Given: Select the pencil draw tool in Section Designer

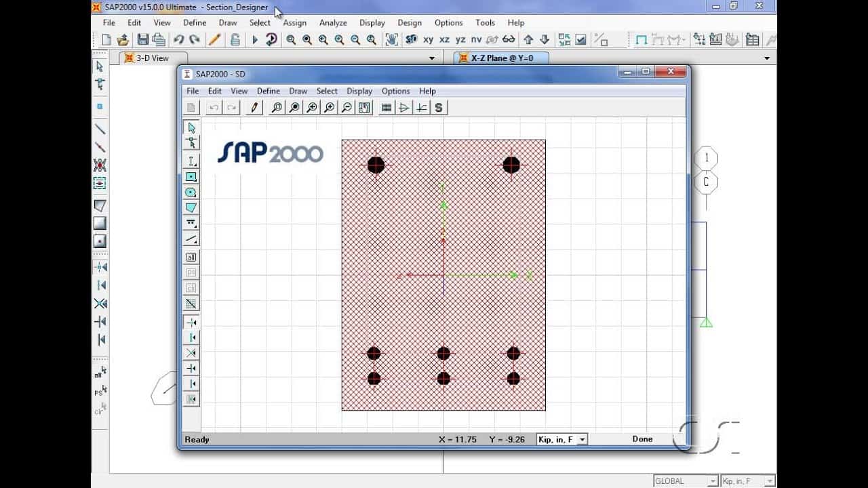Looking at the screenshot, I should (255, 107).
